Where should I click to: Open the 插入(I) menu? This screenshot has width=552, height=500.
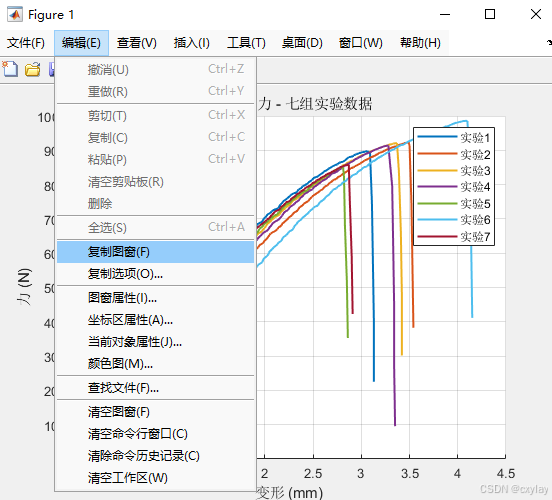click(192, 43)
